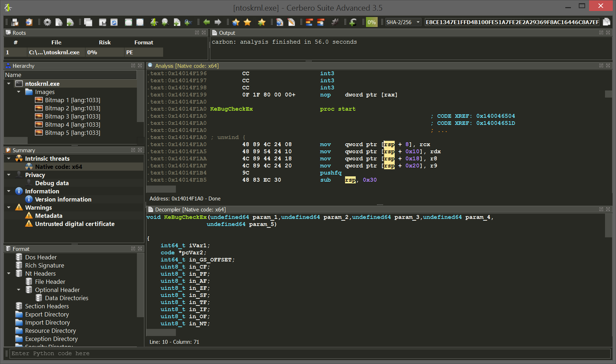Open Untrusted digital certificate warning
This screenshot has width=616, height=364.
(x=74, y=224)
